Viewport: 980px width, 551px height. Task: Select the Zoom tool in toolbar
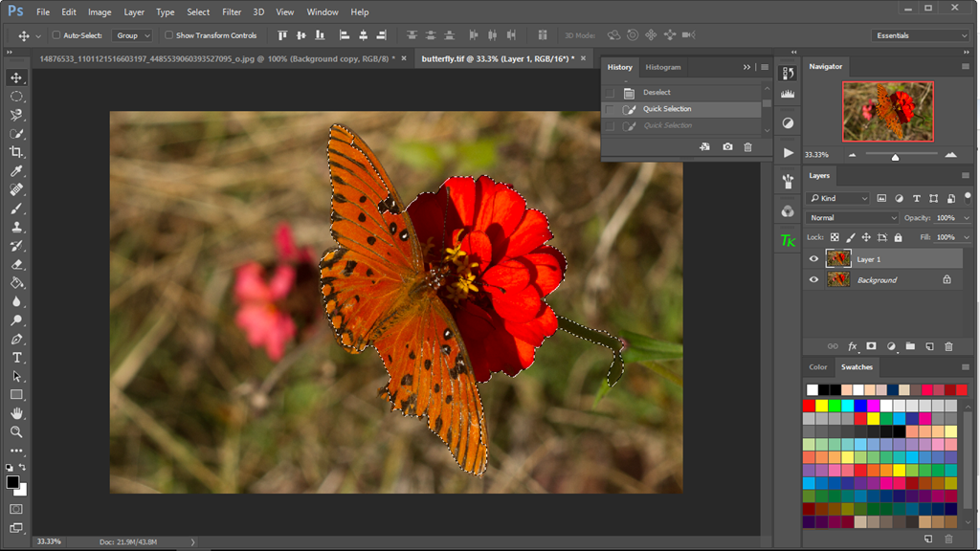(16, 432)
